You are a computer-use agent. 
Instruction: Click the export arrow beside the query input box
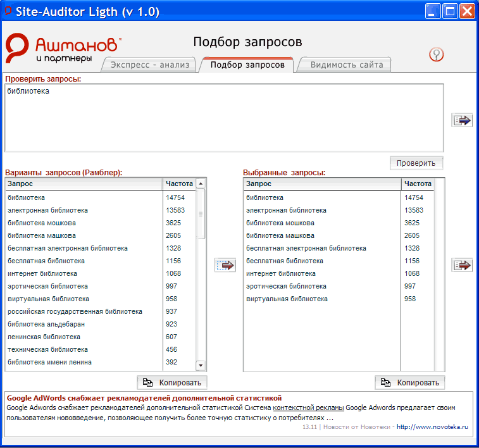(x=462, y=120)
